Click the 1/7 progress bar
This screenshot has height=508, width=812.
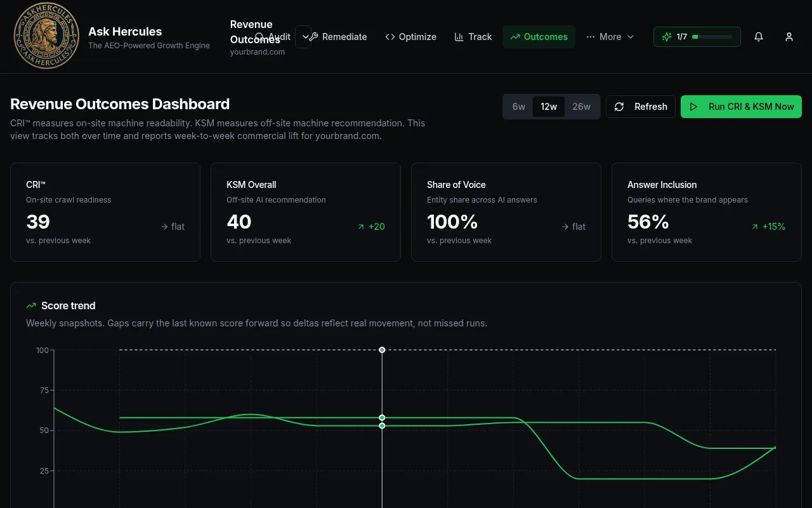click(x=712, y=37)
